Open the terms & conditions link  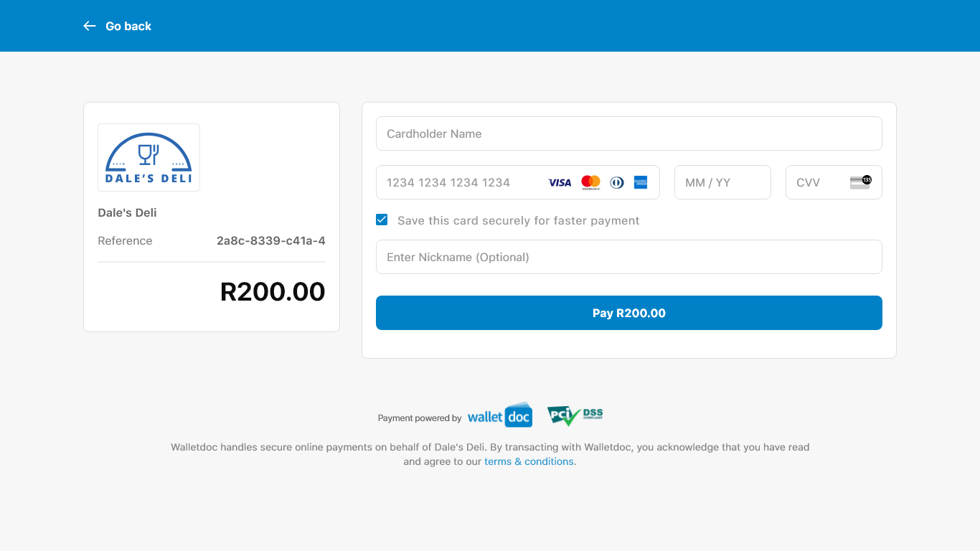tap(529, 461)
